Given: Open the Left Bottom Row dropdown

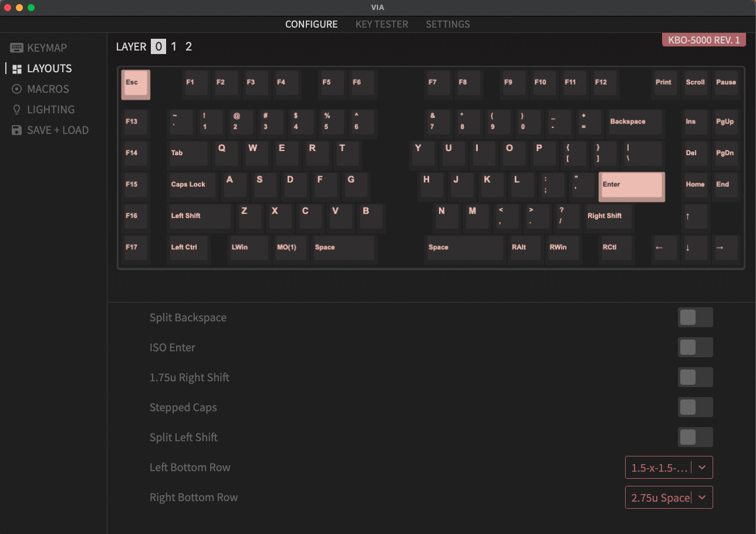Looking at the screenshot, I should pos(669,468).
